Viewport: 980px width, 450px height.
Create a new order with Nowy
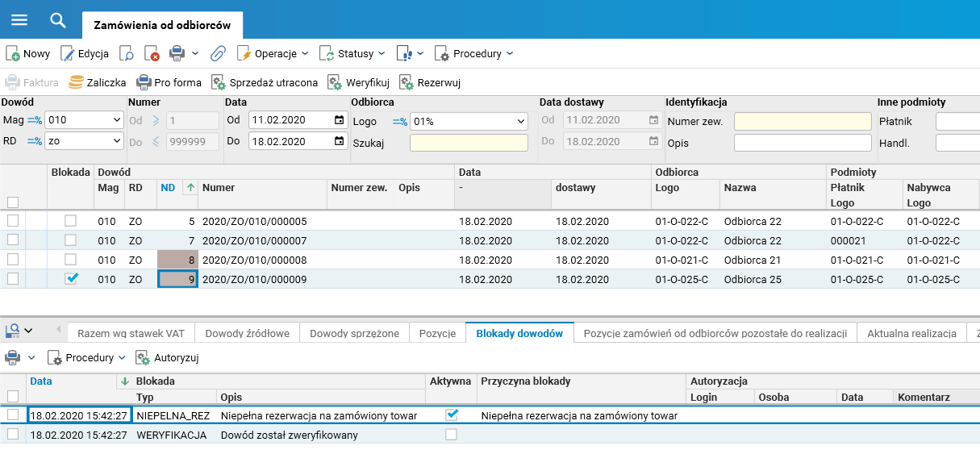(28, 54)
